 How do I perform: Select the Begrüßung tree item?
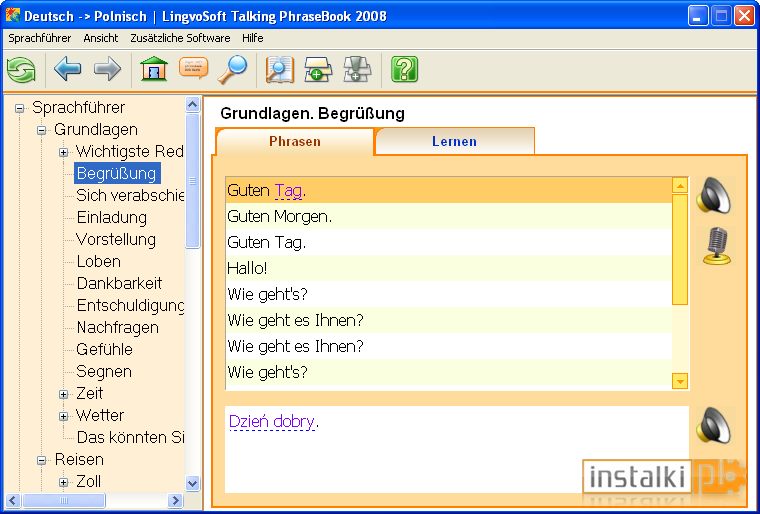[117, 173]
